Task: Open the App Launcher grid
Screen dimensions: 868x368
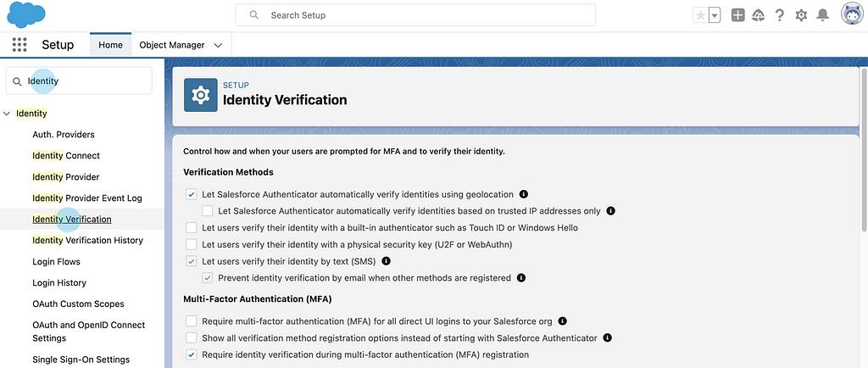Action: (x=19, y=45)
